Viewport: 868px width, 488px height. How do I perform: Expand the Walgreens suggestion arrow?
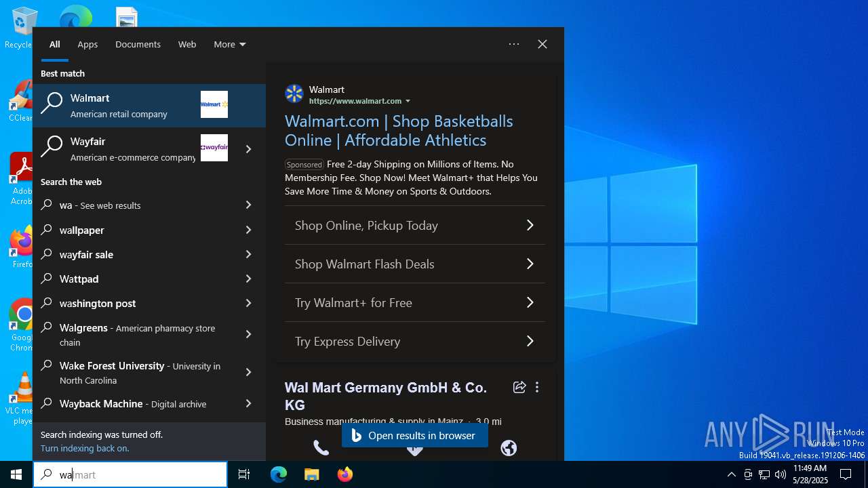(248, 334)
